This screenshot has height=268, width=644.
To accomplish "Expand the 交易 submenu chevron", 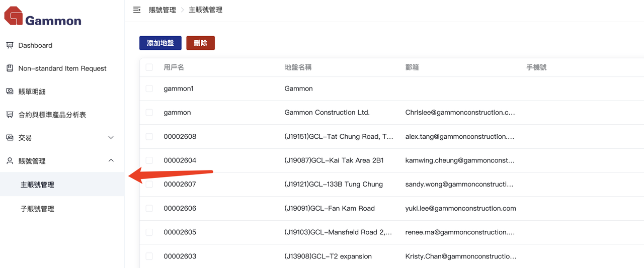I will click(x=111, y=138).
